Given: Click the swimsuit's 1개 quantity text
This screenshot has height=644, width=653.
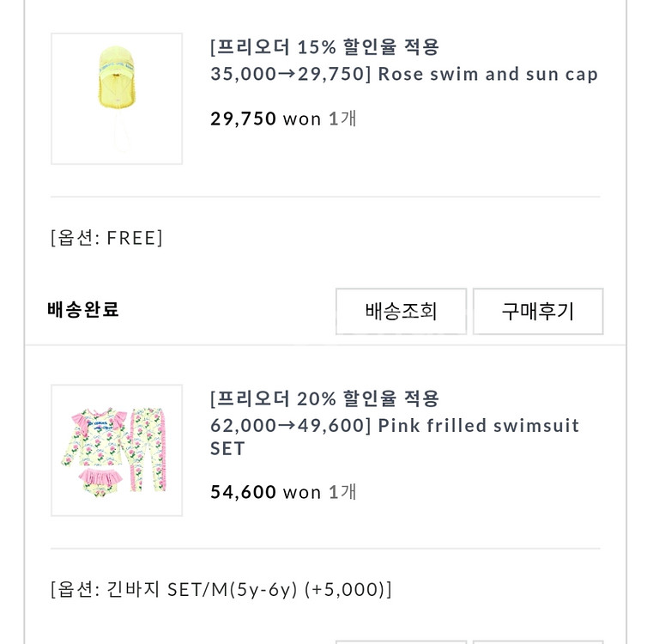Looking at the screenshot, I should click(x=342, y=492).
